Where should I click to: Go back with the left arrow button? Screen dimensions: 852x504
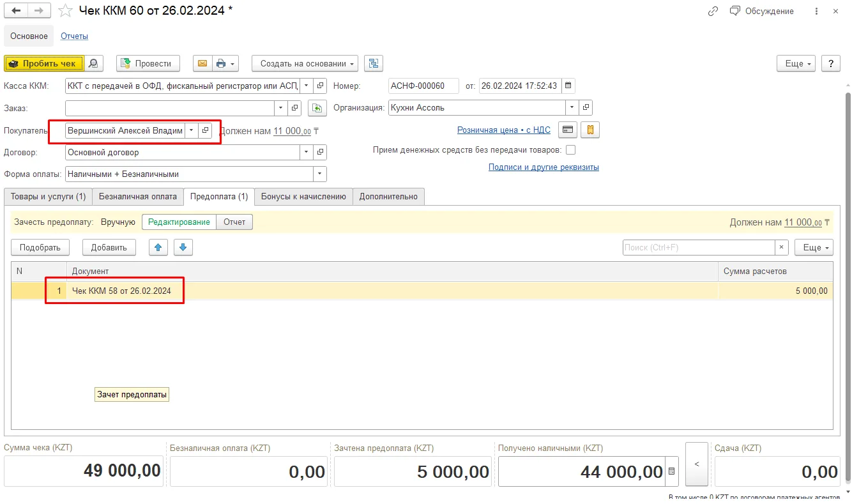point(16,11)
